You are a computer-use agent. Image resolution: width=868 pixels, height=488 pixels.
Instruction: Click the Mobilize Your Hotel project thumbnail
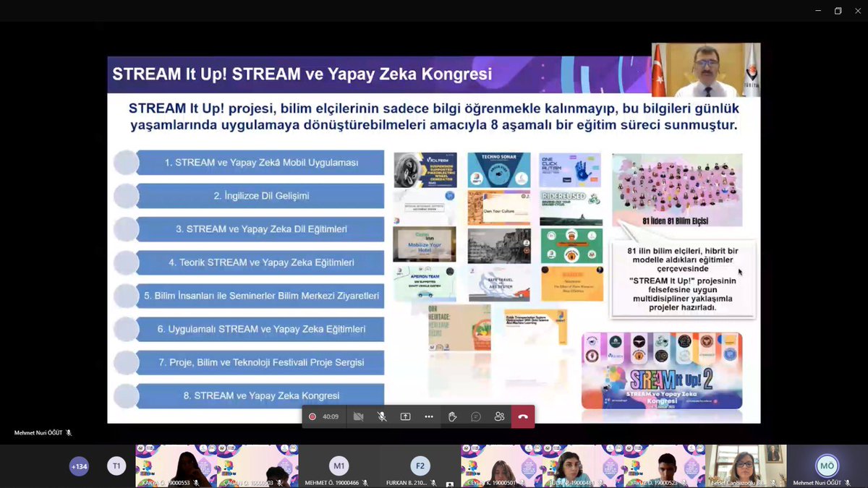425,244
